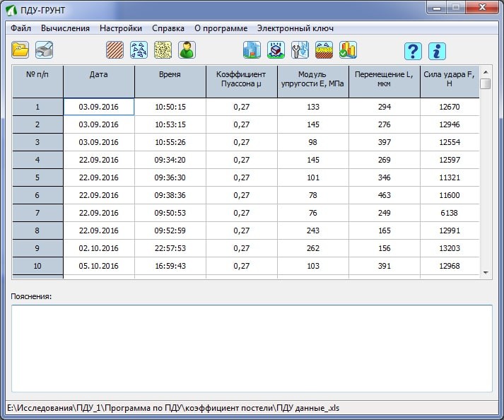504x420 pixels.
Task: Click the blue buildings icon
Action: [x=252, y=50]
